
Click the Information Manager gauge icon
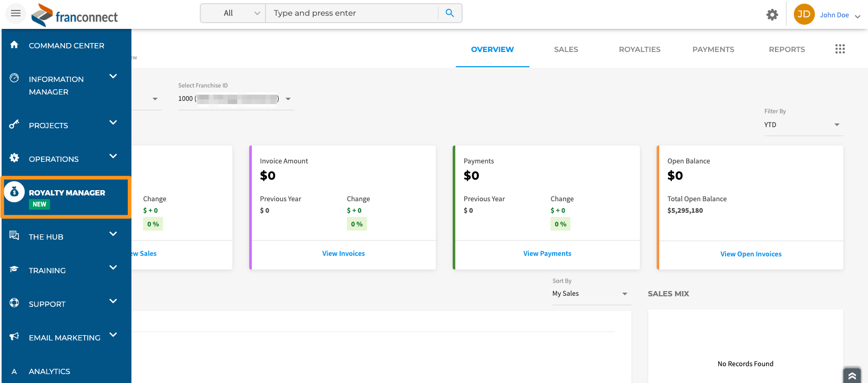coord(14,78)
